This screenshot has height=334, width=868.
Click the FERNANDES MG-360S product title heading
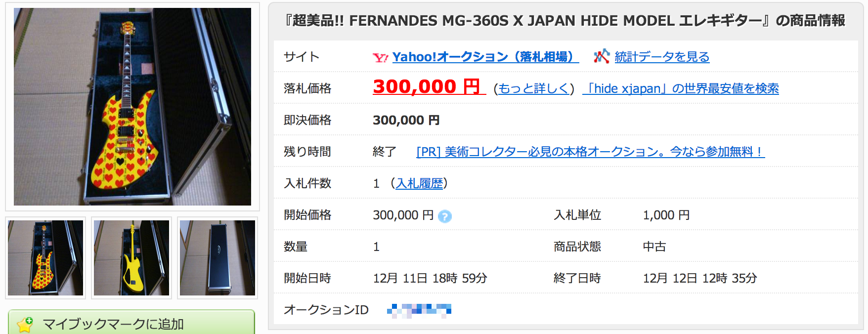[x=565, y=21]
